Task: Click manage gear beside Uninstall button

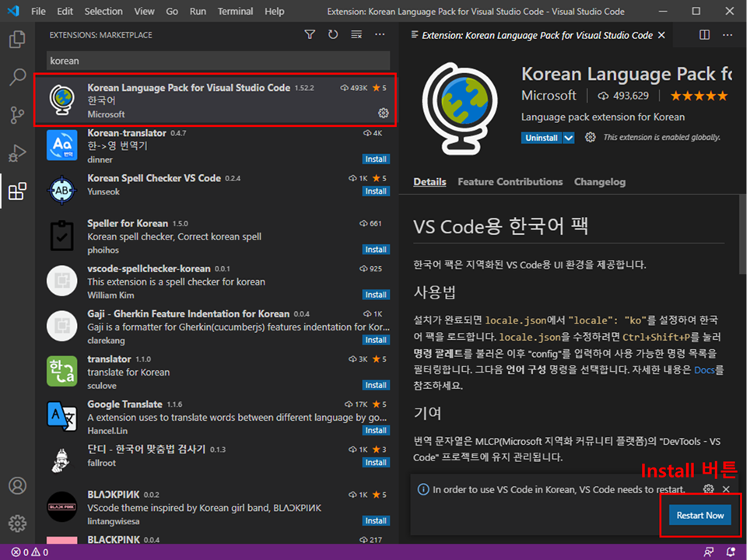Action: point(591,138)
